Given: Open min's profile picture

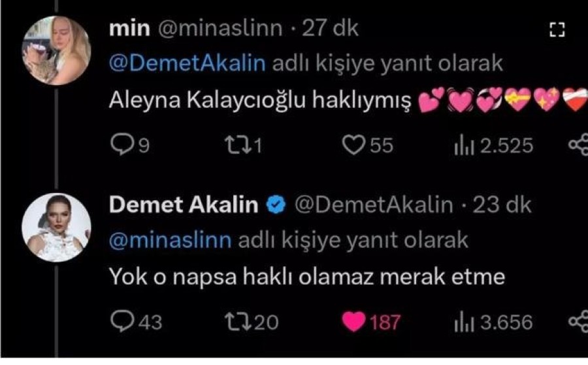Looking at the screenshot, I should [x=57, y=50].
